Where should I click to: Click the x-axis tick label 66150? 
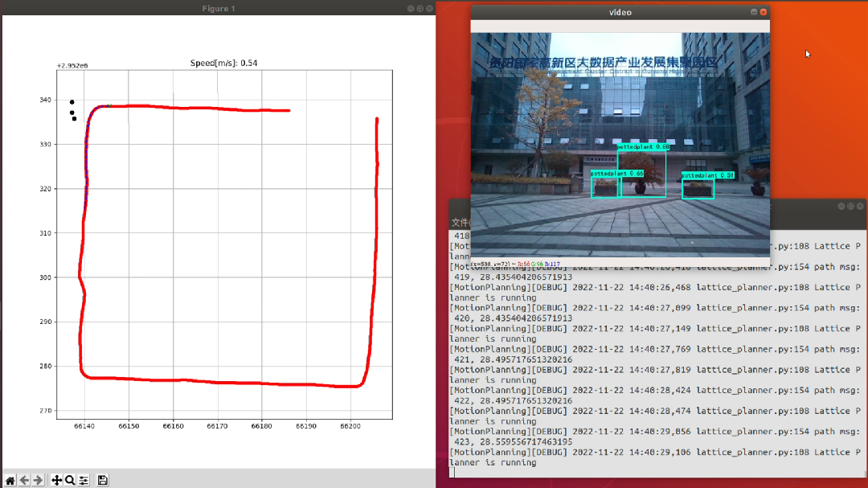[x=129, y=427]
